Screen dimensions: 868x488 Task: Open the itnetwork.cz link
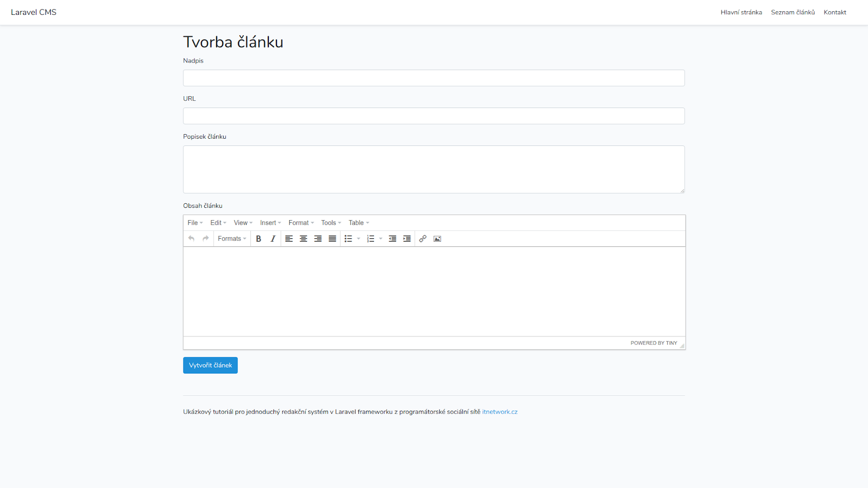click(499, 411)
